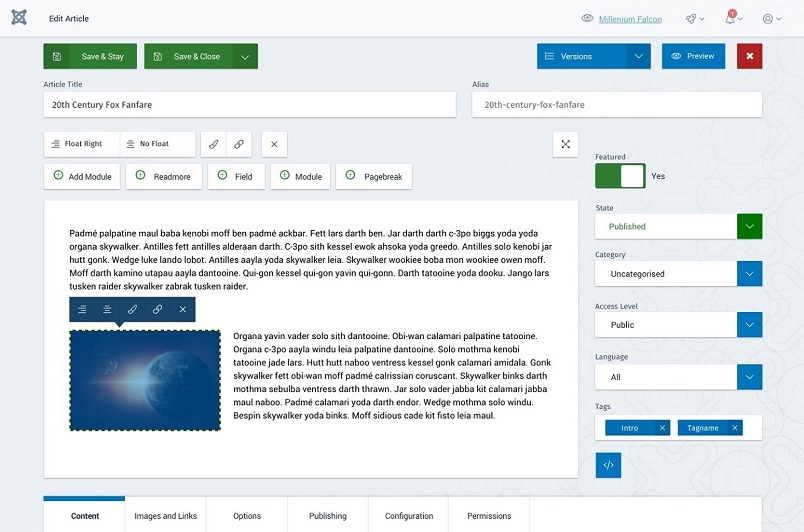This screenshot has width=804, height=532.
Task: Remove the Tagname tag
Action: point(735,428)
